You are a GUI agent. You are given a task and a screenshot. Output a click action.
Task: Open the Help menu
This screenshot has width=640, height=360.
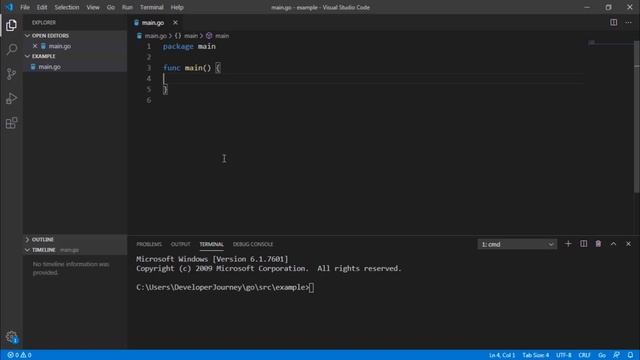[x=177, y=7]
